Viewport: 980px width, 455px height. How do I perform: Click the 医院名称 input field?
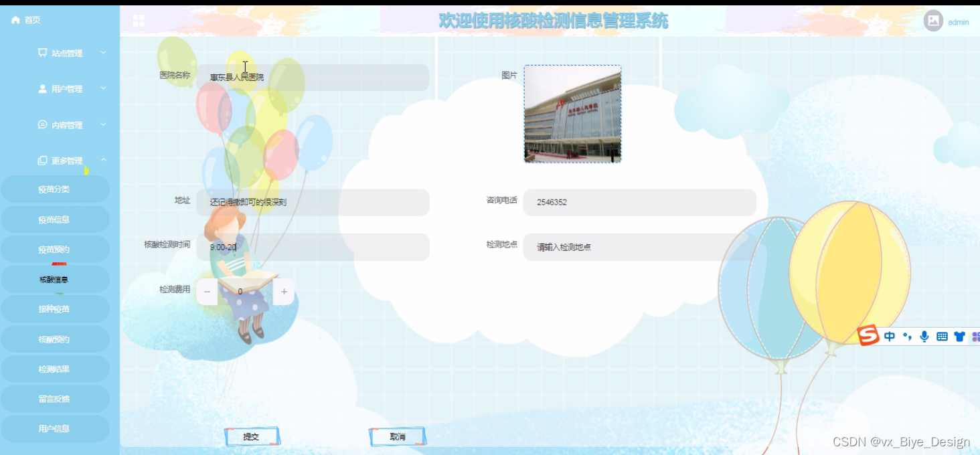(x=313, y=78)
